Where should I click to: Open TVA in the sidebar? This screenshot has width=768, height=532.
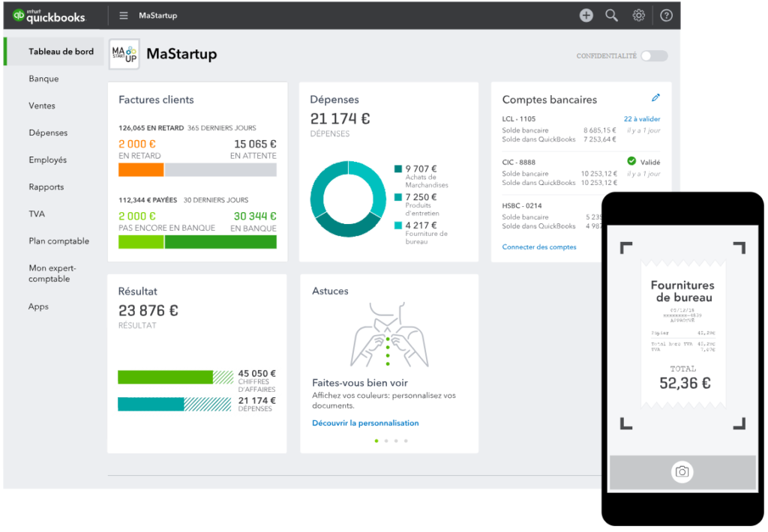click(x=37, y=214)
